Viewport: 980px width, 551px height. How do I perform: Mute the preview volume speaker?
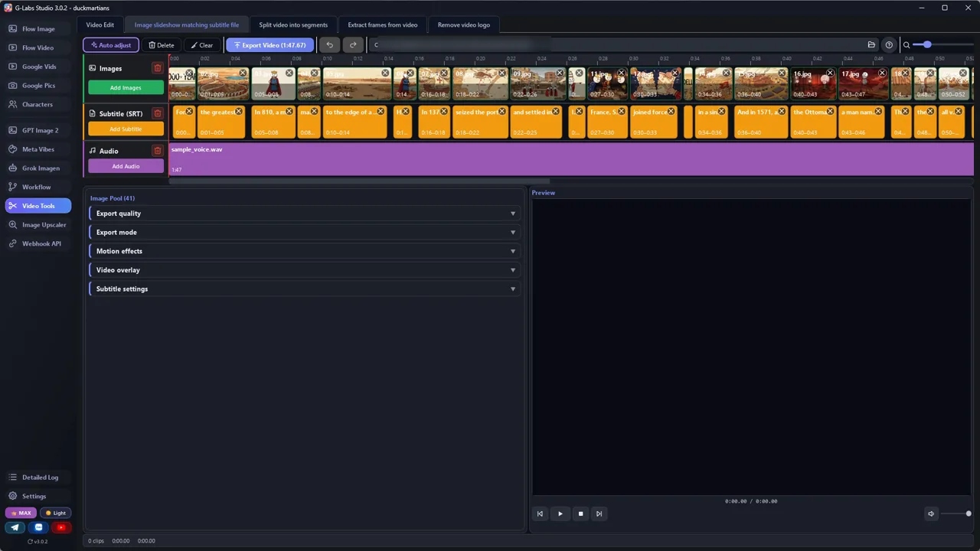click(931, 514)
